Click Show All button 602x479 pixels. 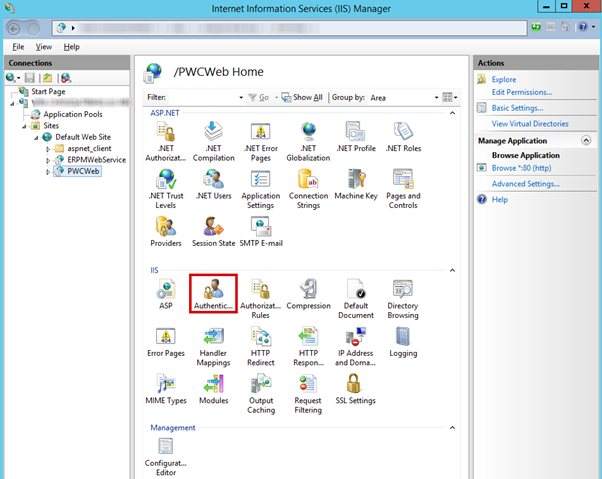(302, 97)
